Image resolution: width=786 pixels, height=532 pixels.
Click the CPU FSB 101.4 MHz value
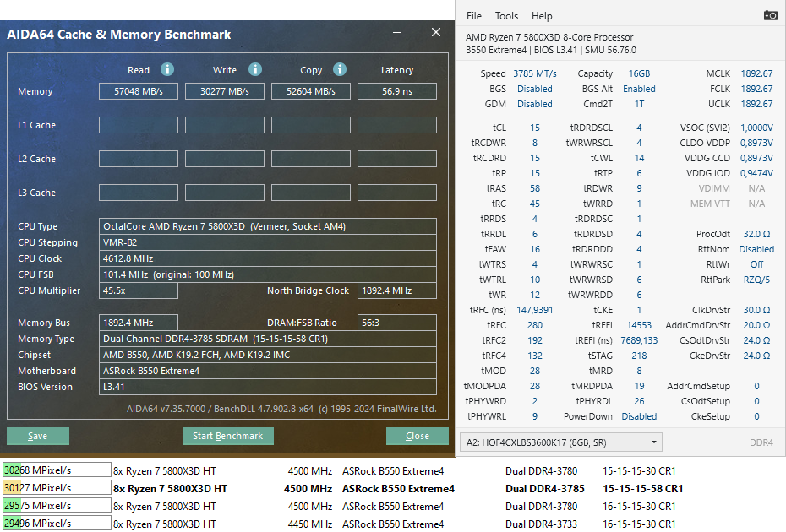tap(268, 274)
